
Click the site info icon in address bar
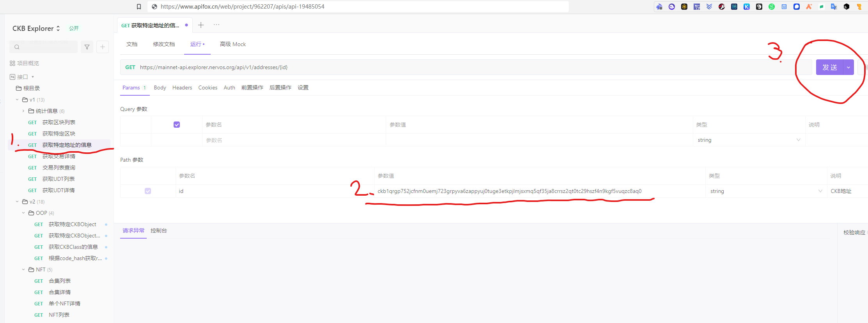[x=154, y=7]
